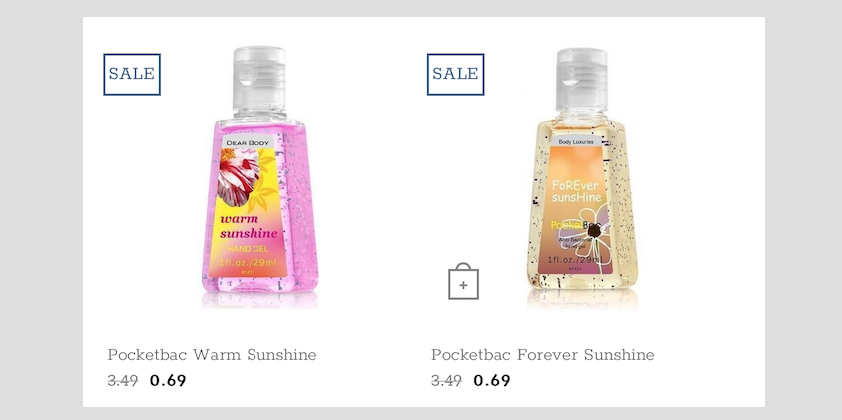Click the Body Luxuries brand label
This screenshot has height=420, width=842.
point(576,142)
